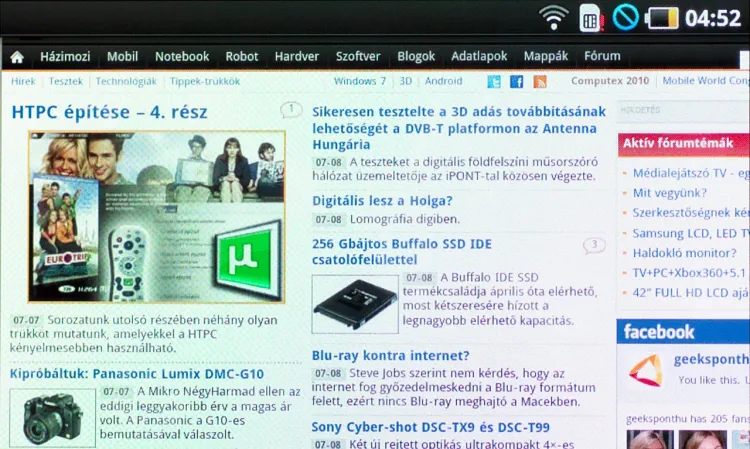Open Blu-ray kontra internet? headline
This screenshot has height=449, width=750.
point(390,355)
